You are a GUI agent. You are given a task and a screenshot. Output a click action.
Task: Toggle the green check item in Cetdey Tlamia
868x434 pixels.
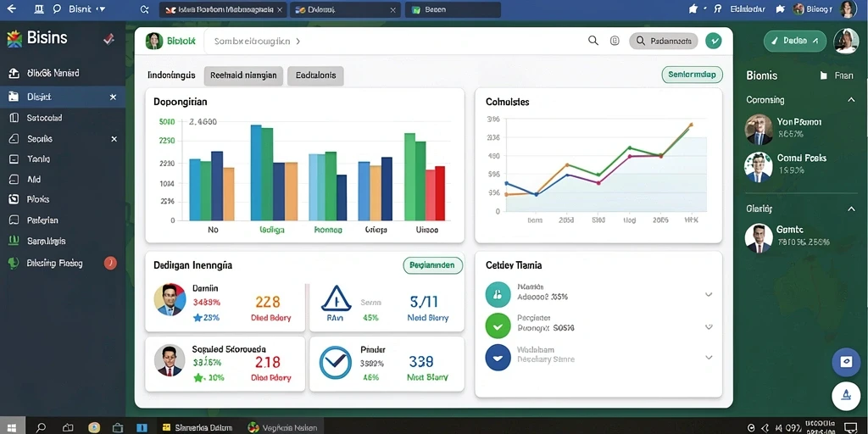[x=498, y=326]
